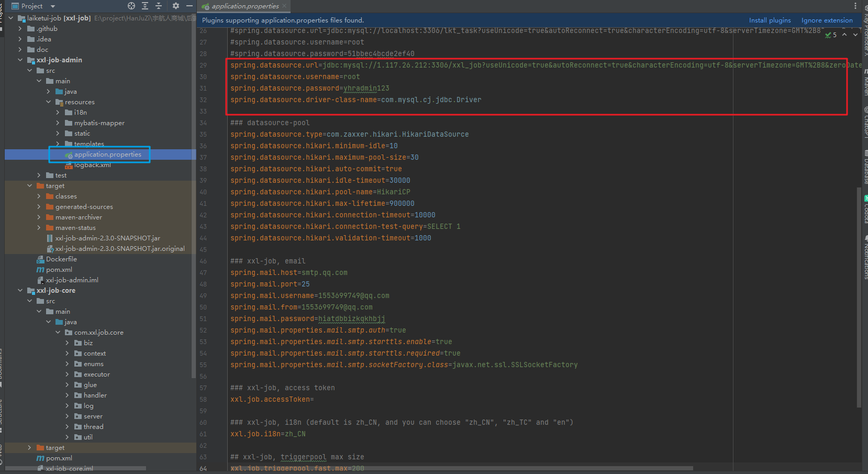Click the xxl-job-admin.iml file icon
The image size is (868, 474).
tap(40, 280)
